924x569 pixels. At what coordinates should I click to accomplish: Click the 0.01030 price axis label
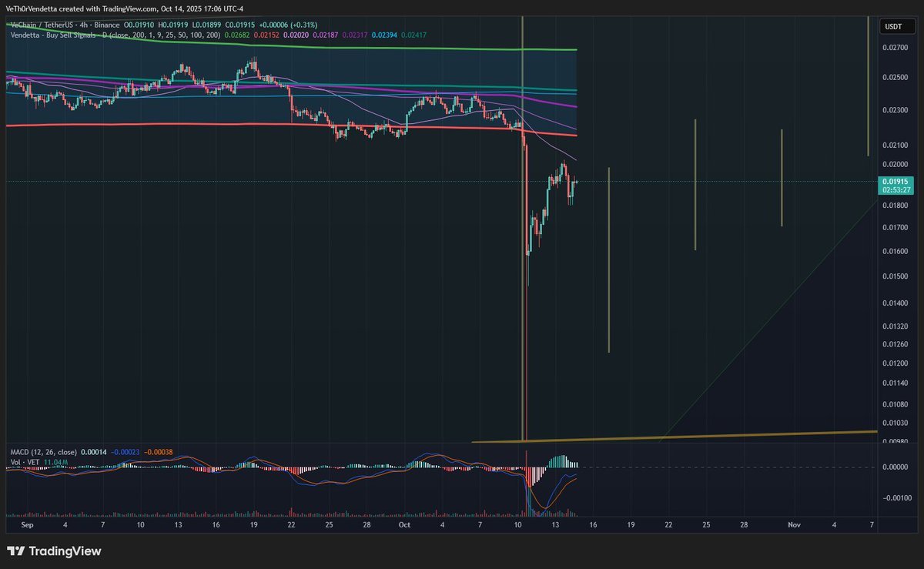pyautogui.click(x=895, y=422)
